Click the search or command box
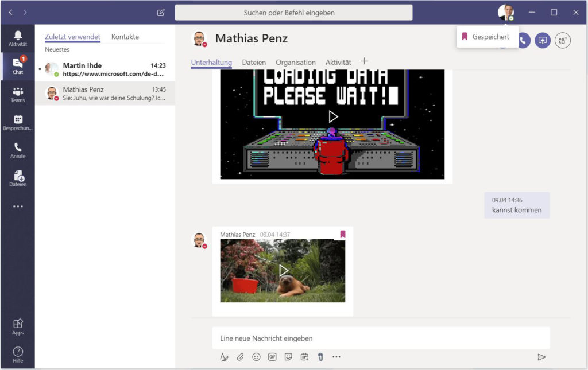 point(293,13)
